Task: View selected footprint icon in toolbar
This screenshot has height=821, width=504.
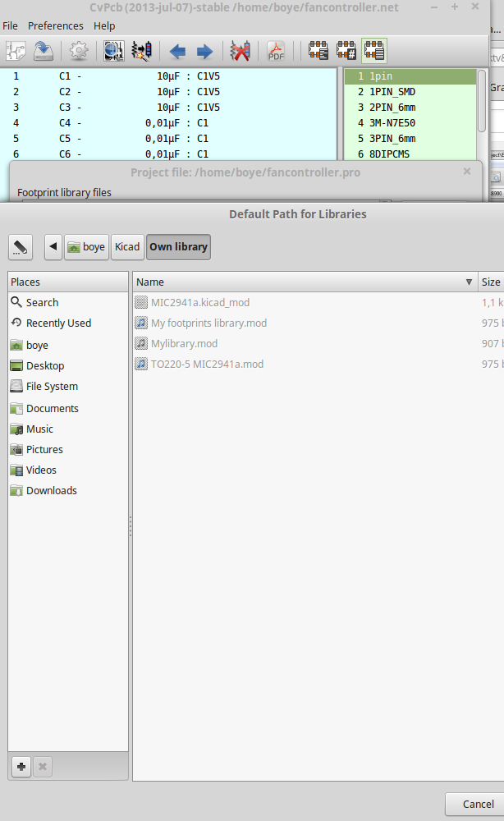Action: click(x=113, y=51)
